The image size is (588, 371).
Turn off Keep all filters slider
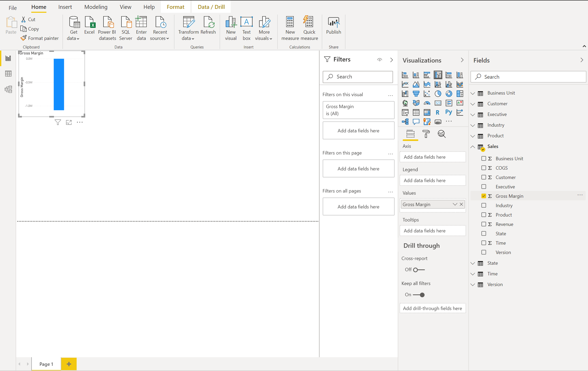(x=419, y=295)
